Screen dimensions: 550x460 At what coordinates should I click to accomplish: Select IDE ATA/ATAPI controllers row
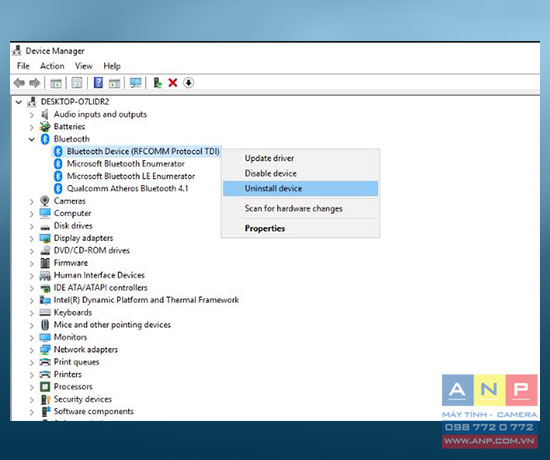[x=100, y=288]
